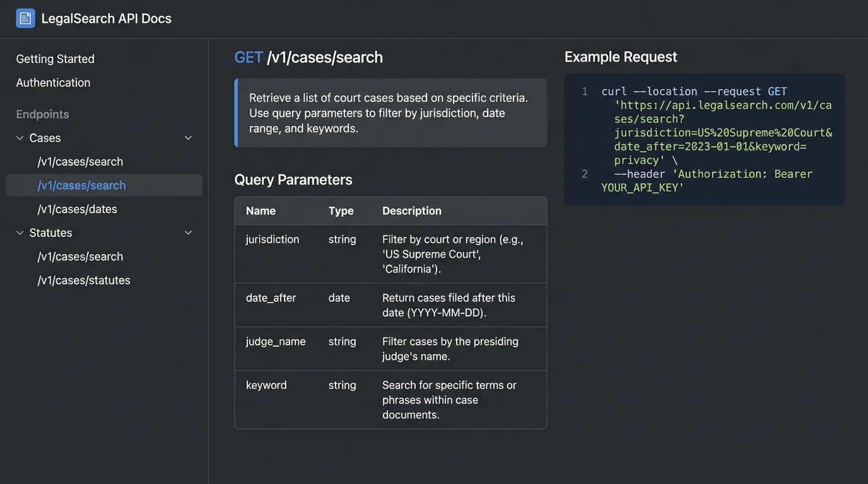Collapse the Statutes endpoint group
The width and height of the screenshot is (868, 484).
(x=188, y=232)
